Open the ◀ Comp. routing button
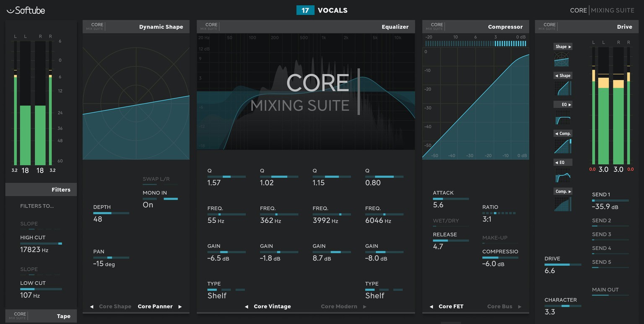 pyautogui.click(x=563, y=133)
